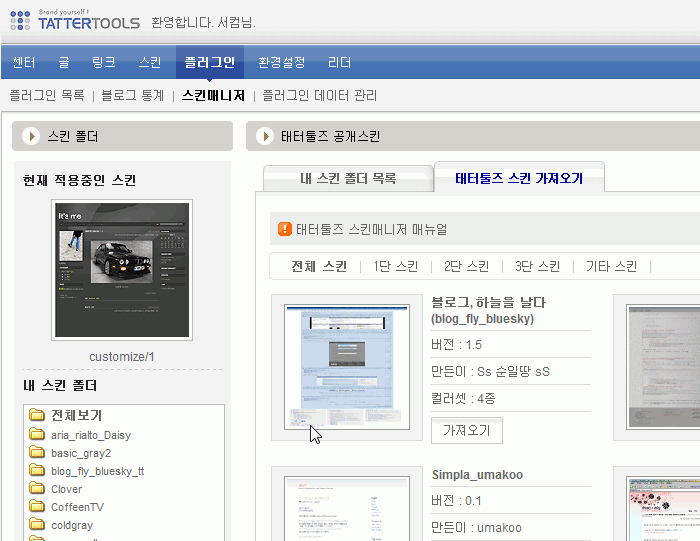The height and width of the screenshot is (541, 700).
Task: Select the 플러그인 menu
Action: point(209,62)
